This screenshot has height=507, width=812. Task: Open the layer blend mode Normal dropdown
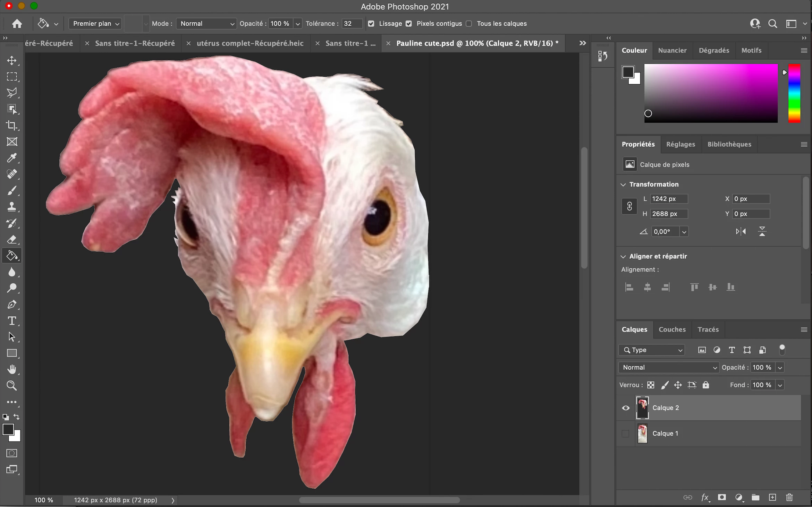click(x=669, y=367)
